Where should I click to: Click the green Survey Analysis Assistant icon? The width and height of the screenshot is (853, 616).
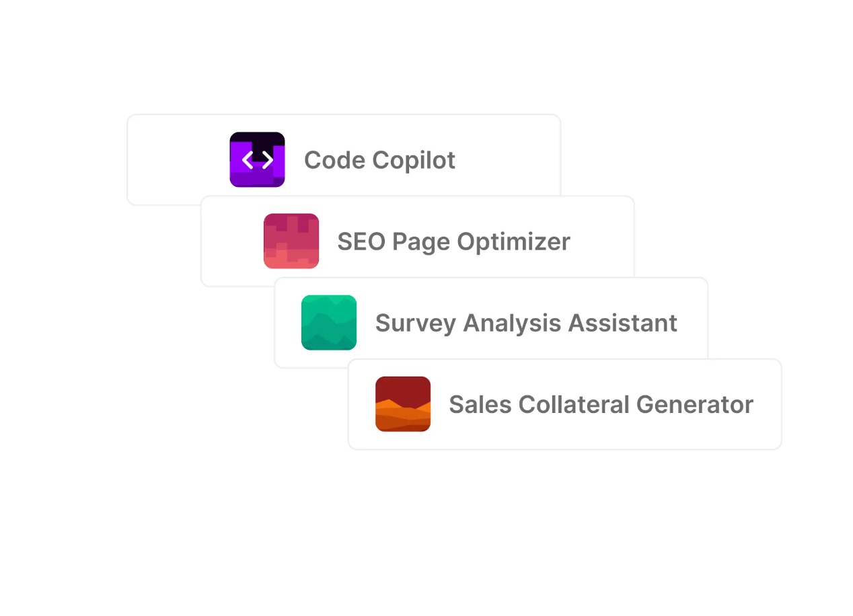pos(328,322)
